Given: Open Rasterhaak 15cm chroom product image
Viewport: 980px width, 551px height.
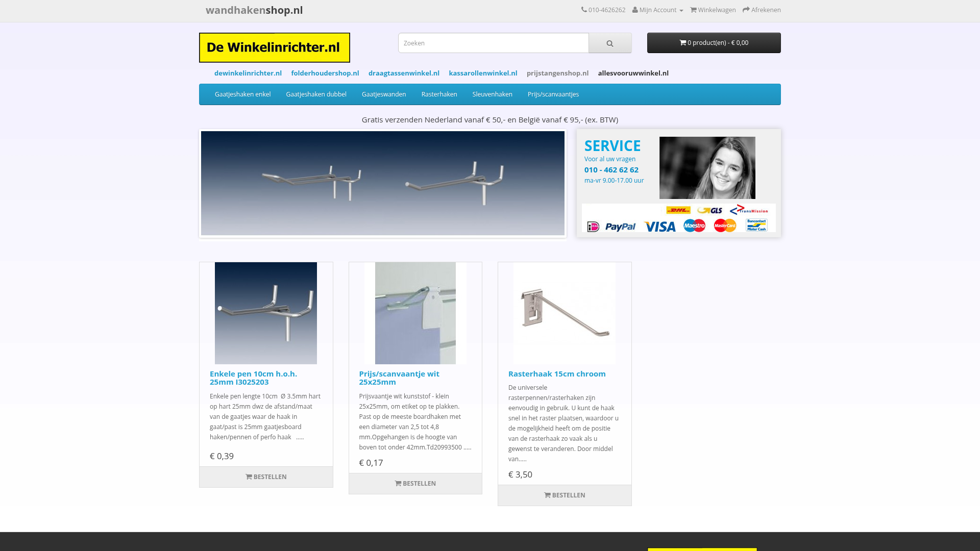Looking at the screenshot, I should coord(565,313).
